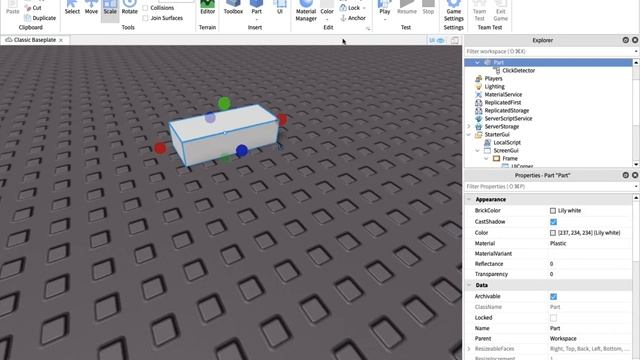
Task: Click the Filter workspace search field
Action: coord(548,51)
